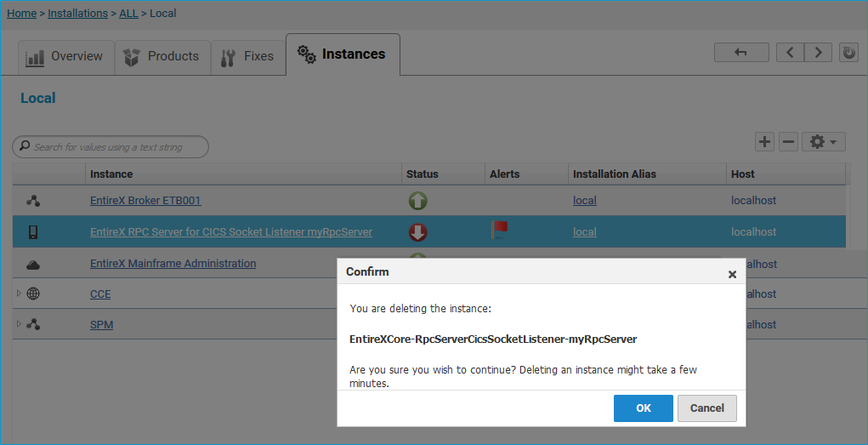868x445 pixels.
Task: Go to next item with right chevron
Action: 818,53
